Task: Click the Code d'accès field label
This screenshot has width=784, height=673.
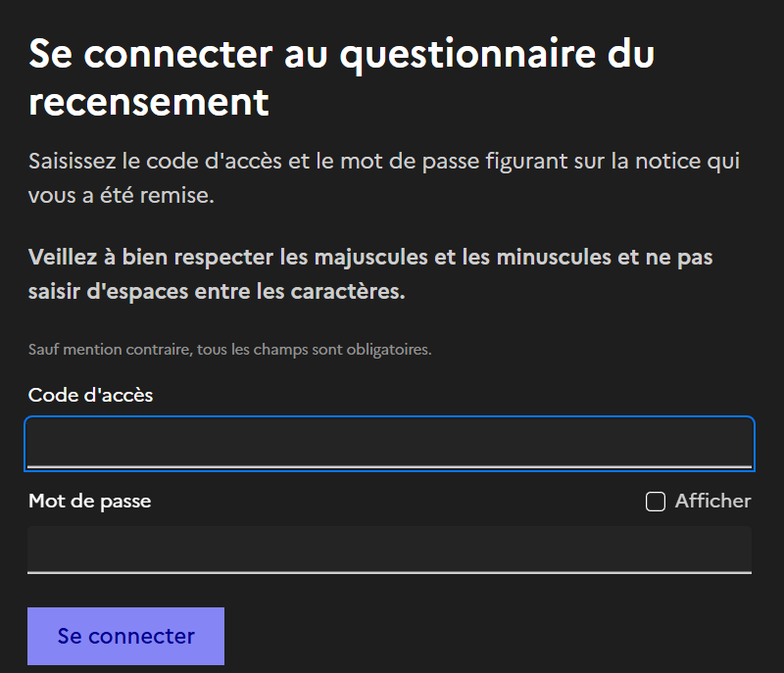Action: coord(91,395)
